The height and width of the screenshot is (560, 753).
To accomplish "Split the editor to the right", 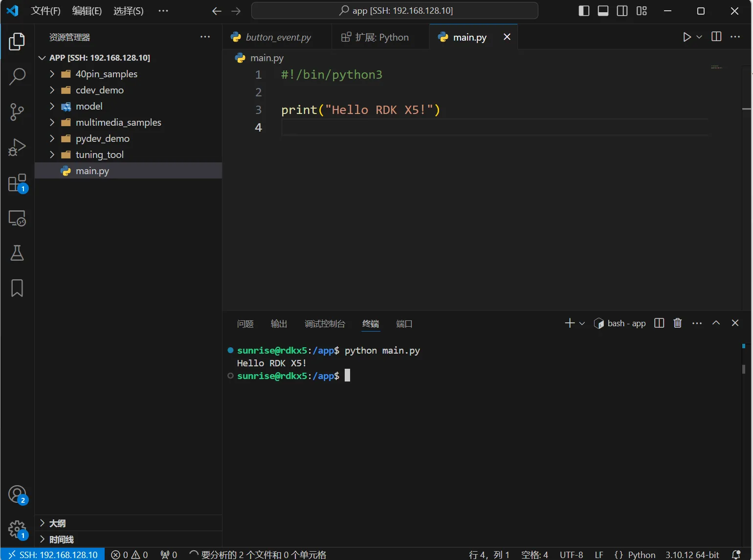I will coord(716,37).
